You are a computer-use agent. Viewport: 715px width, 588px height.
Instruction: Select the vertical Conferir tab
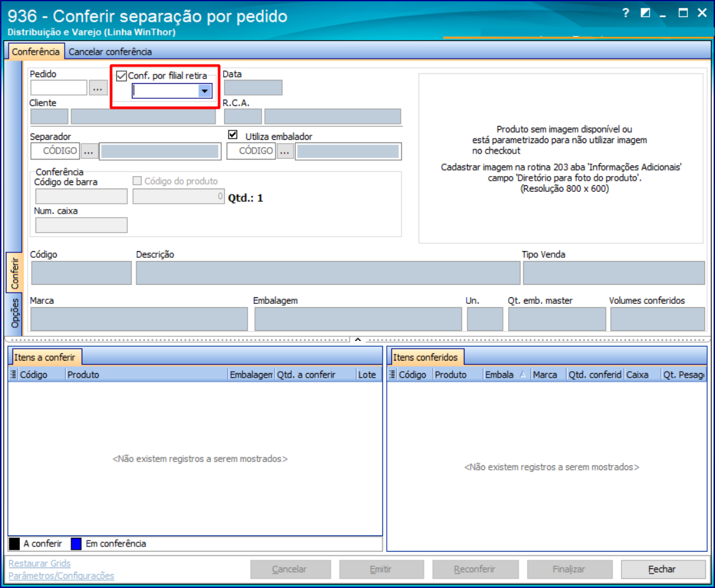tap(14, 274)
